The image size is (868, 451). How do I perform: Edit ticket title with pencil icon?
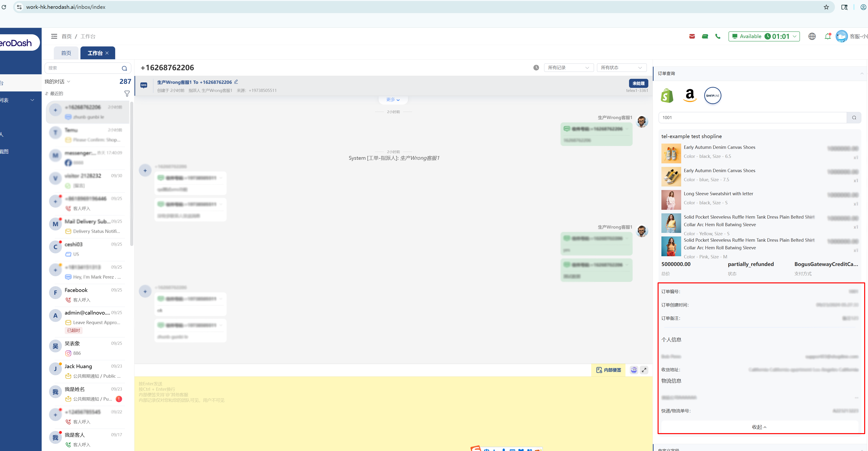(236, 82)
